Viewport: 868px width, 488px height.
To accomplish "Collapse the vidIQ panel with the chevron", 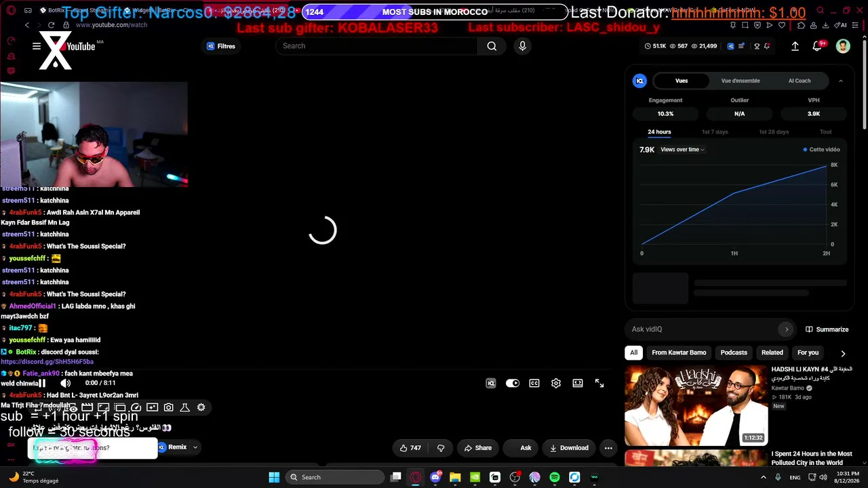I will (841, 81).
